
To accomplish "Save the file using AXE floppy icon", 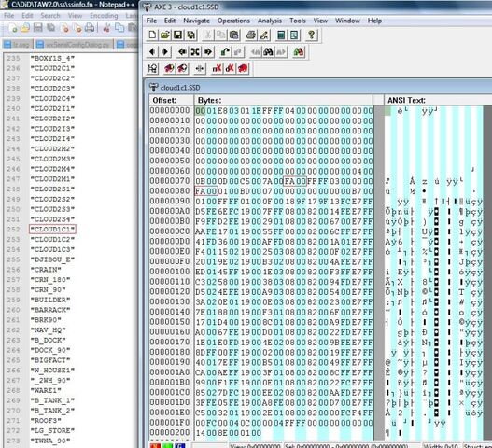I will [178, 35].
